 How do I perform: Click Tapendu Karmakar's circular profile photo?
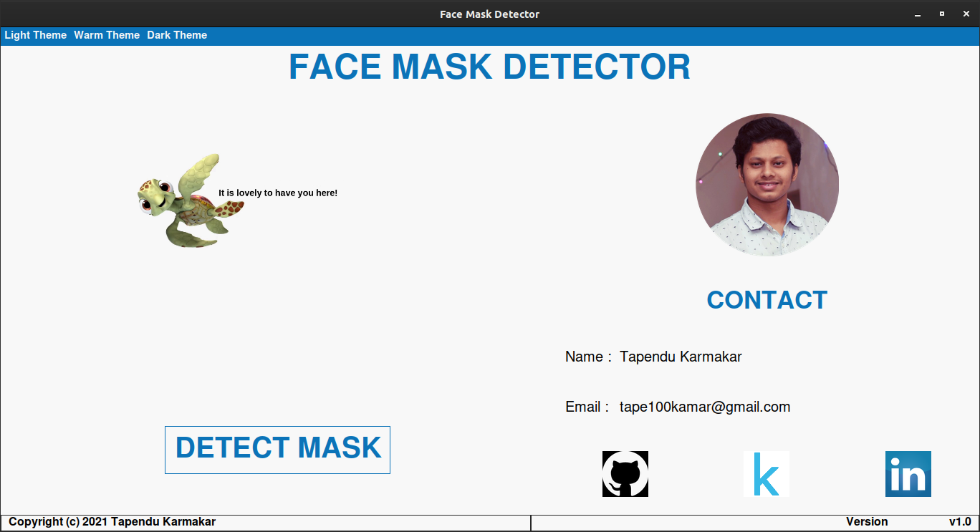[767, 185]
